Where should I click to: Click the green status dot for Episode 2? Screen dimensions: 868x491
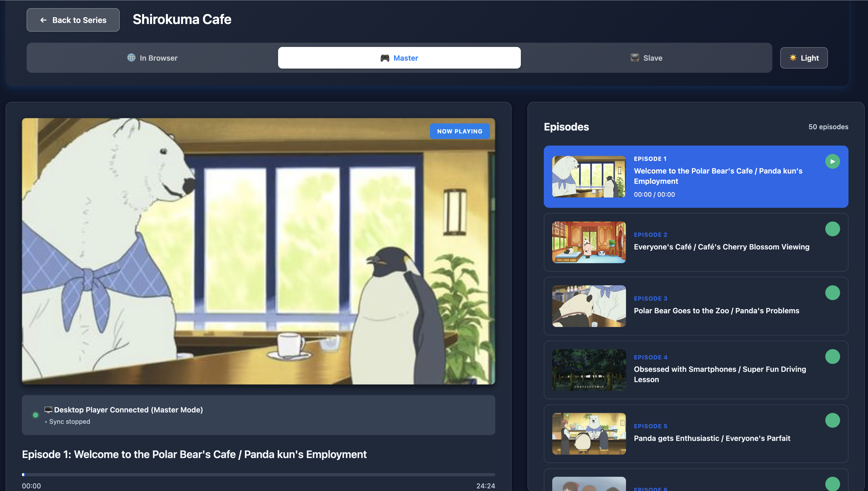click(x=832, y=229)
